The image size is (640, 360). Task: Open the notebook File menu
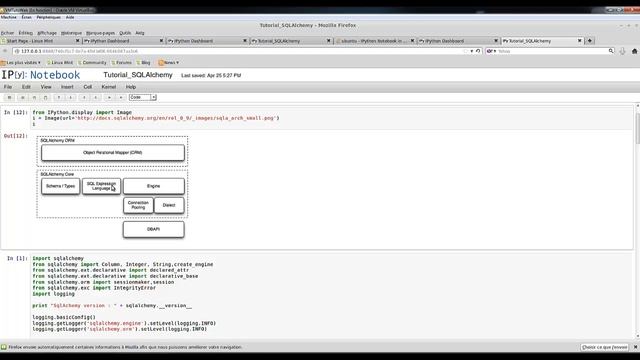[8, 87]
